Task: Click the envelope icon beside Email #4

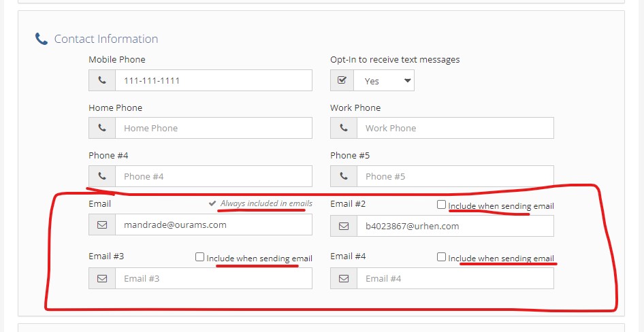Action: point(344,278)
